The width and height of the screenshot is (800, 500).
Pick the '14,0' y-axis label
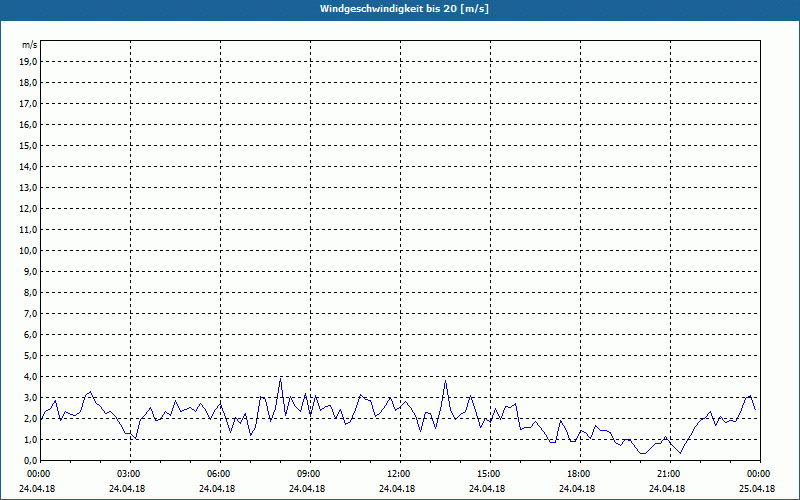pyautogui.click(x=29, y=166)
